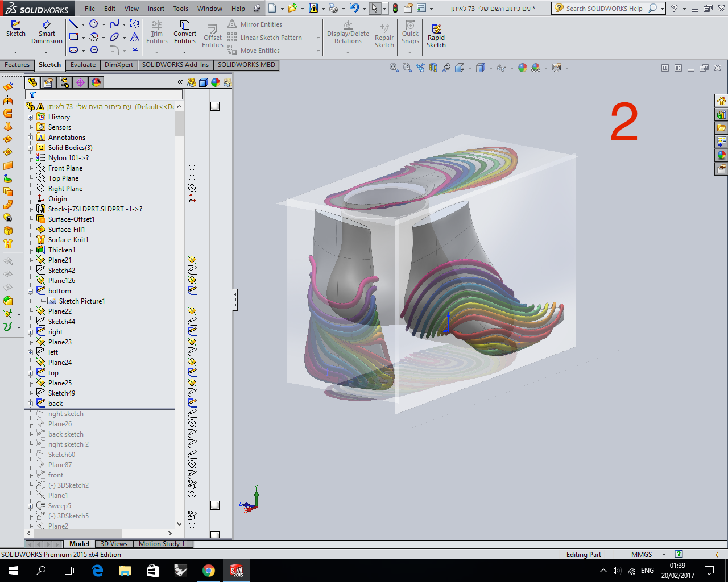
Task: Toggle the Section View tool
Action: pyautogui.click(x=433, y=67)
